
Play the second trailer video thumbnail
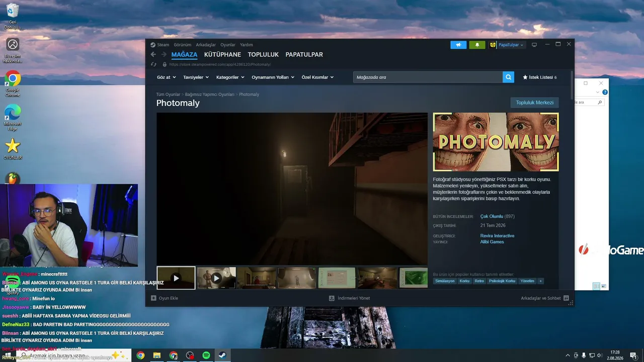coord(216,278)
